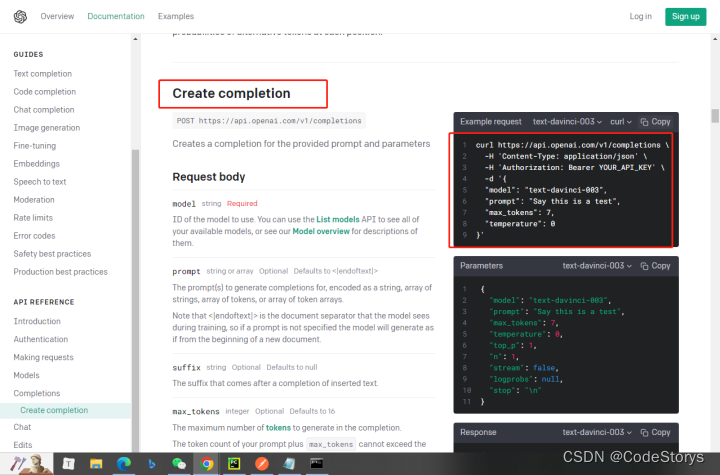Screen dimensions: 720x475
Task: Click the OpenAI logo icon
Action: 20,17
